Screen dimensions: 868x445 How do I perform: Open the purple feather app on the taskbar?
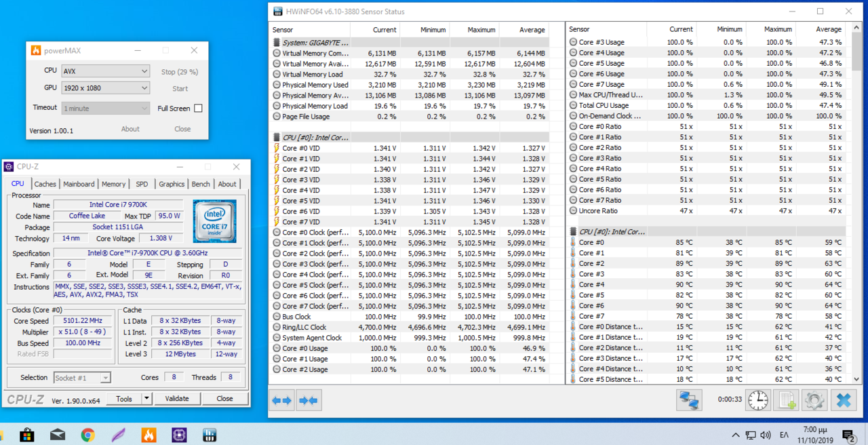coord(118,435)
